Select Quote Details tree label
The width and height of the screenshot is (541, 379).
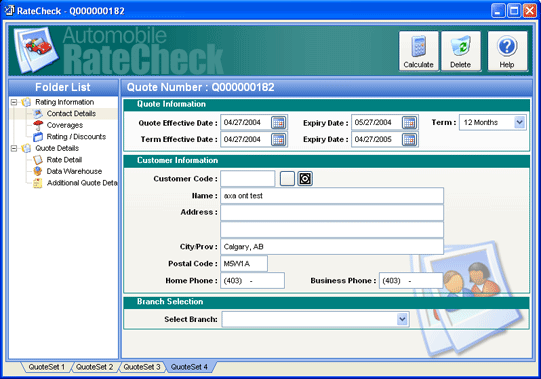click(57, 148)
